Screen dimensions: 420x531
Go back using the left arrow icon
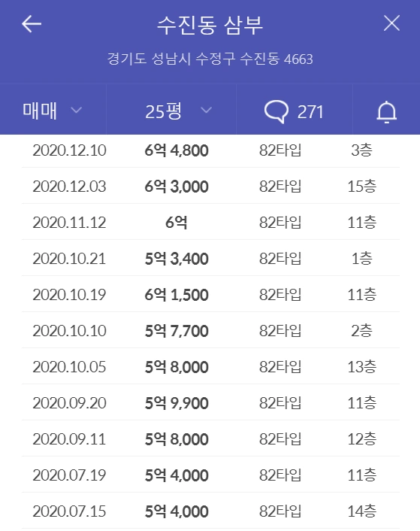[32, 24]
